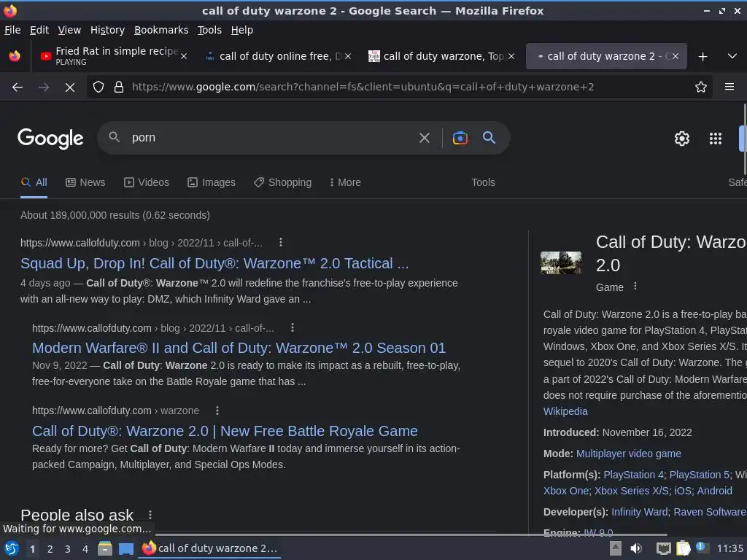Open the Wikipedia source link

coord(565,411)
